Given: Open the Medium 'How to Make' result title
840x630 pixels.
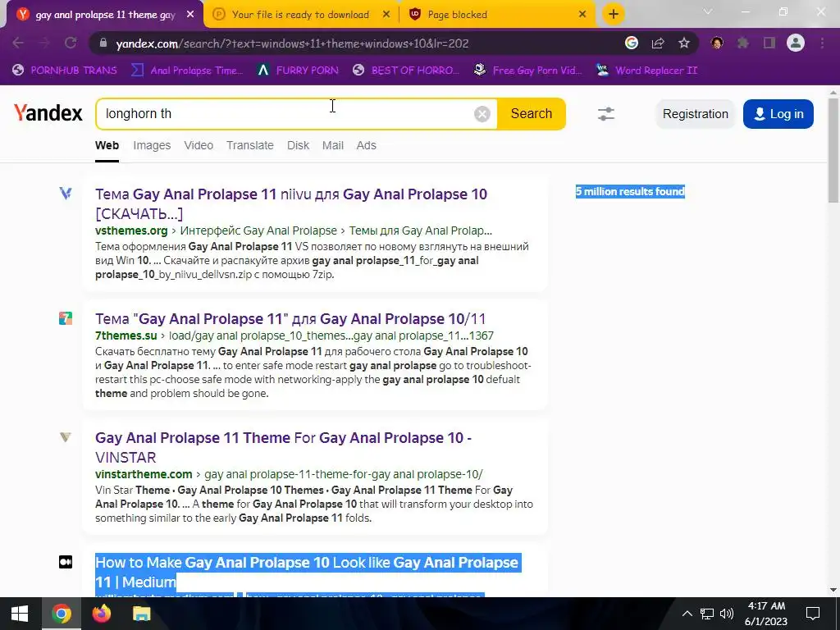Looking at the screenshot, I should click(x=307, y=572).
